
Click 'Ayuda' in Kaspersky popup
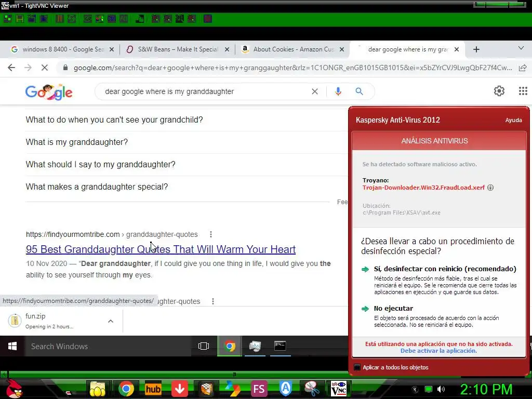[x=514, y=120]
